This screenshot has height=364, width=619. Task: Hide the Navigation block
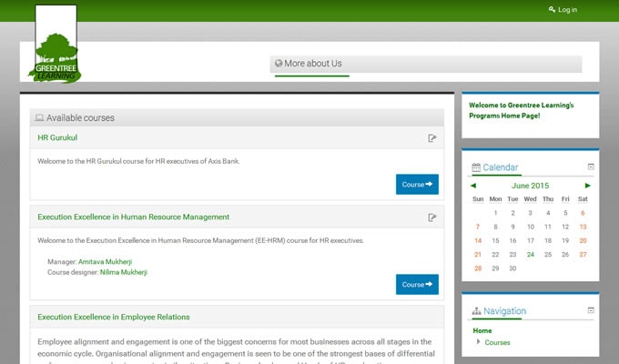point(591,310)
